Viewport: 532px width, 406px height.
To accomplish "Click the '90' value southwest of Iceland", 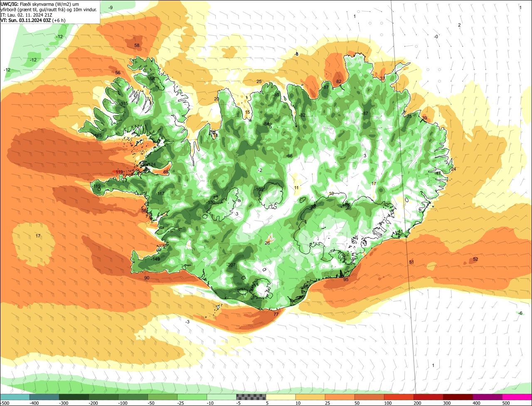I will pyautogui.click(x=147, y=278).
